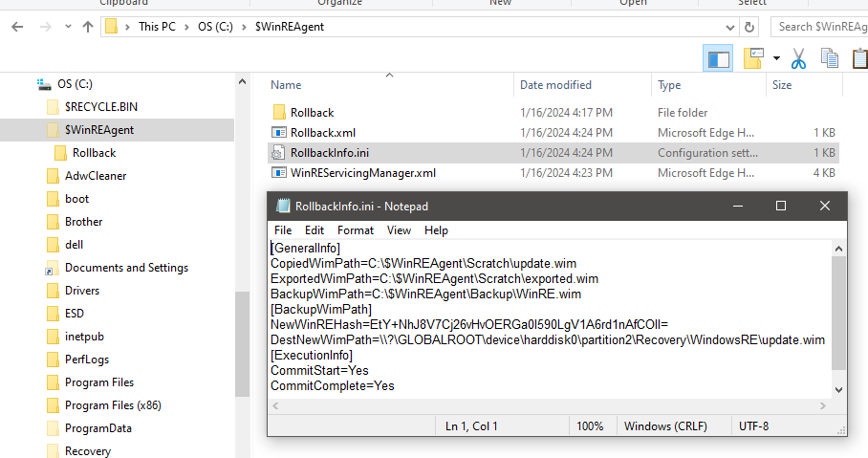This screenshot has width=868, height=458.
Task: Click the Copy icon in toolbar
Action: click(830, 59)
